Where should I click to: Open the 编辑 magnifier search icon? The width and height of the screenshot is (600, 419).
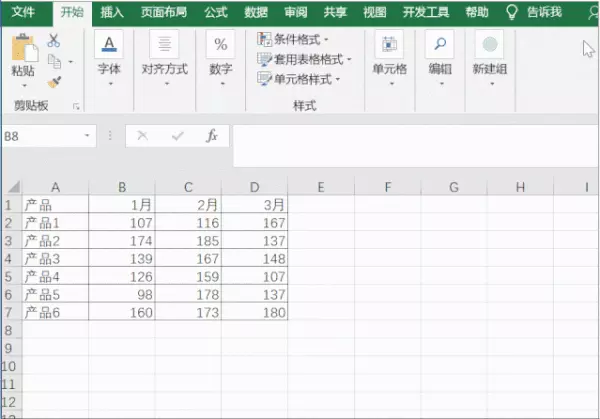click(x=440, y=44)
